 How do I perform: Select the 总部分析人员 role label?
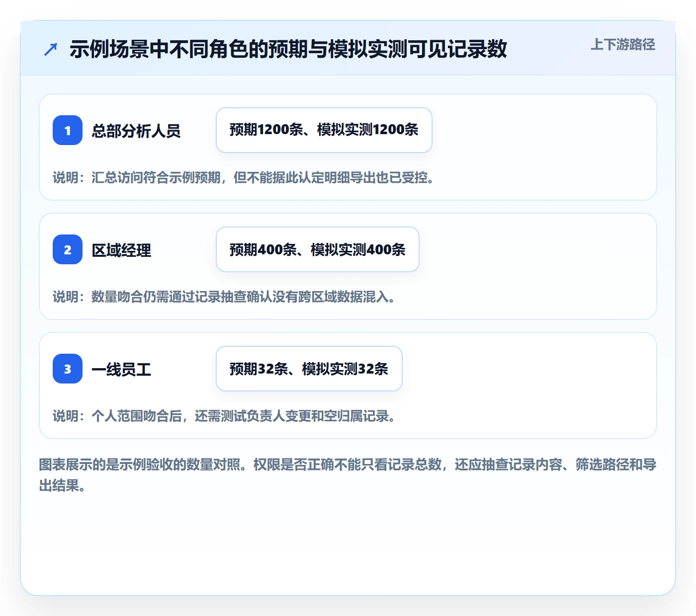[x=136, y=131]
